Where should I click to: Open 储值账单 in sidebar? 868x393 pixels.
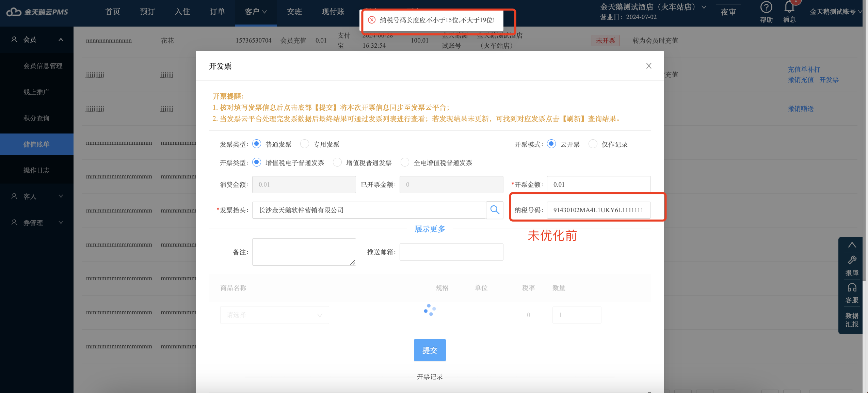point(37,144)
